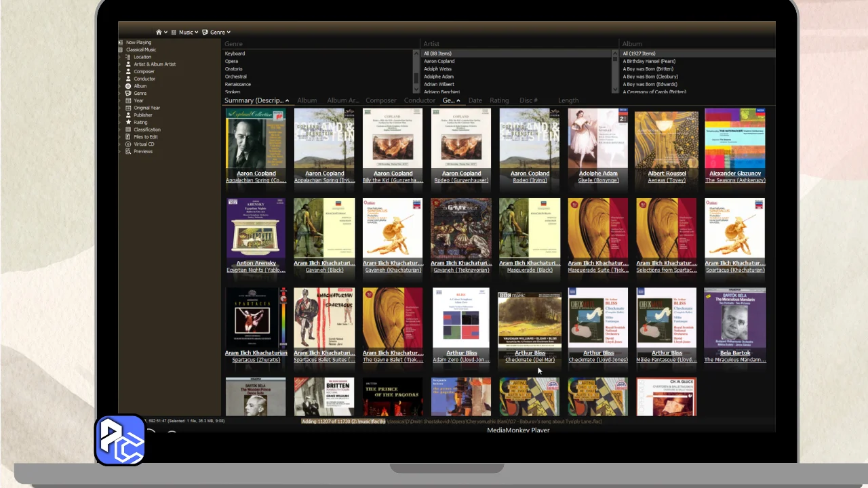The height and width of the screenshot is (488, 868).
Task: Select Orchestral in the Genre list
Action: (236, 77)
